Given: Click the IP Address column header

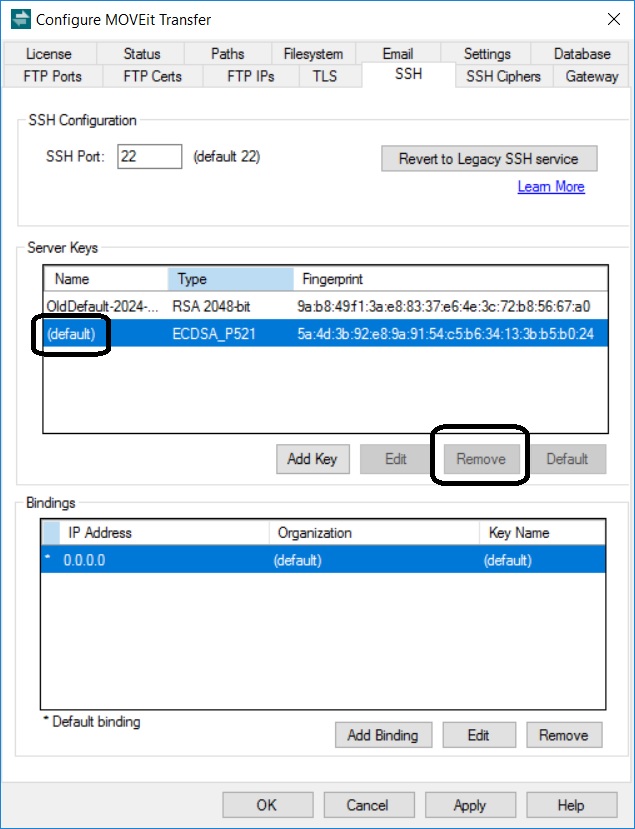Looking at the screenshot, I should click(164, 532).
